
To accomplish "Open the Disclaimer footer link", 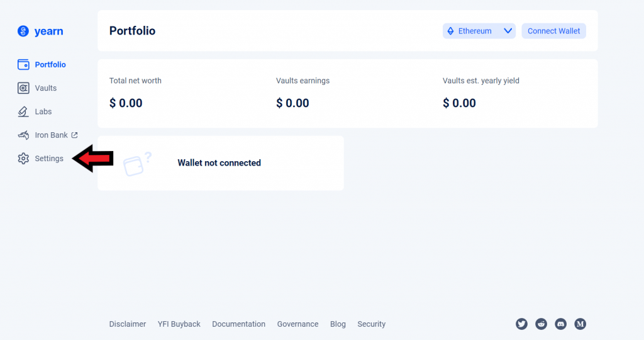I will [128, 324].
